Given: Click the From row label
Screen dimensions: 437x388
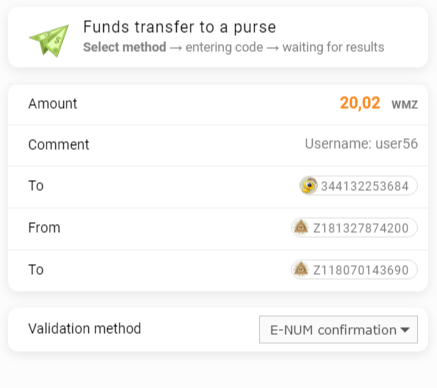Looking at the screenshot, I should click(44, 228).
